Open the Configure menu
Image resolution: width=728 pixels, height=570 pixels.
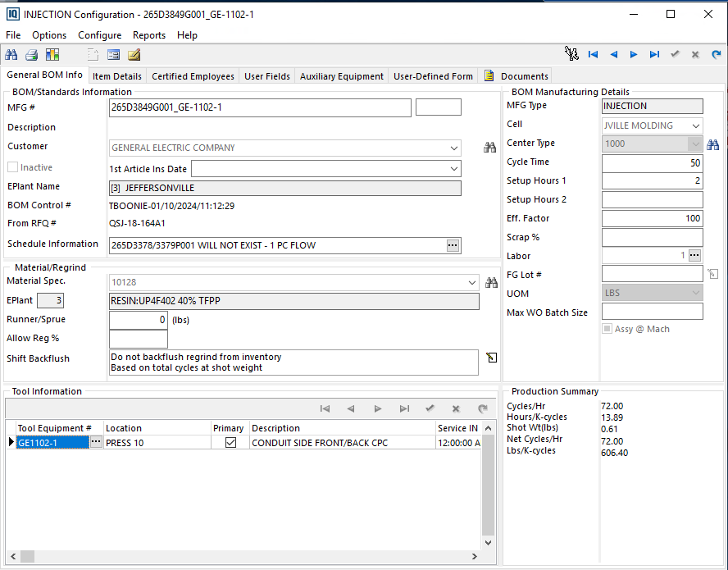99,35
